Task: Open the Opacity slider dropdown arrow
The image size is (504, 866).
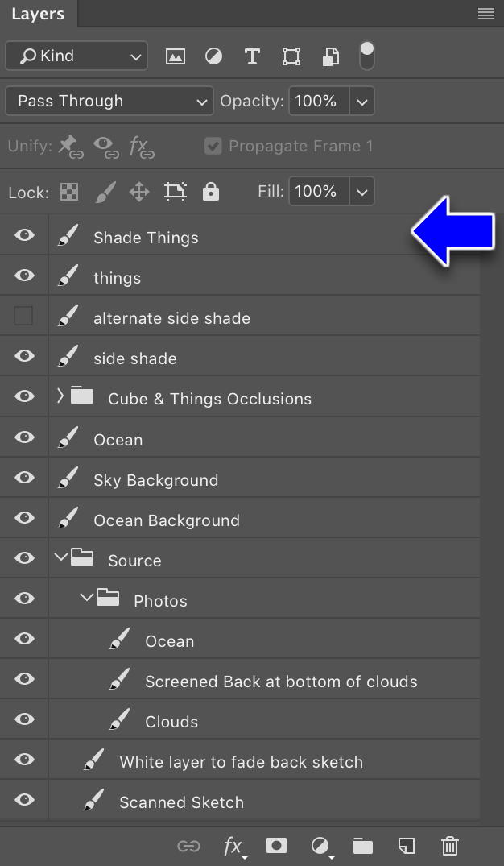Action: [362, 101]
